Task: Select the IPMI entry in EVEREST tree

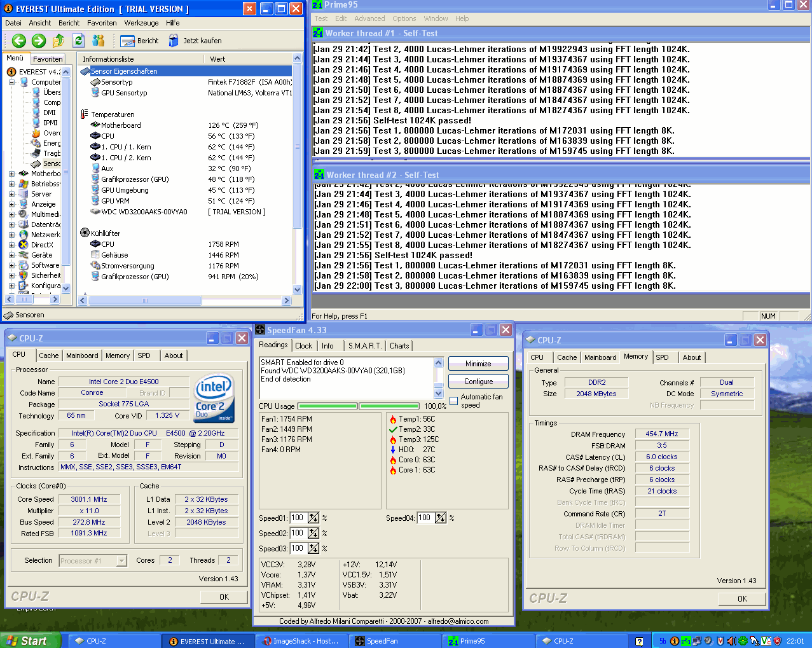Action: [50, 123]
